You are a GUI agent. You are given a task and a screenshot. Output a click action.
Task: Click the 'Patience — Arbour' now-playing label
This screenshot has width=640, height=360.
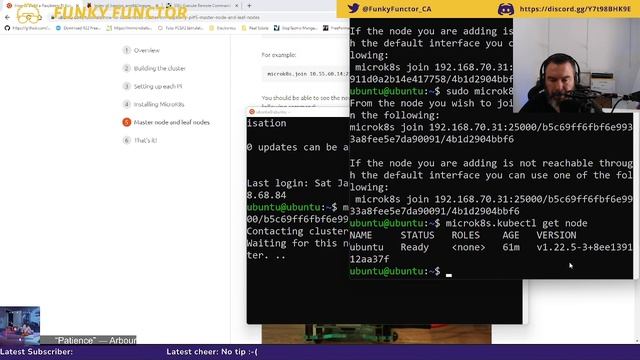(x=96, y=340)
